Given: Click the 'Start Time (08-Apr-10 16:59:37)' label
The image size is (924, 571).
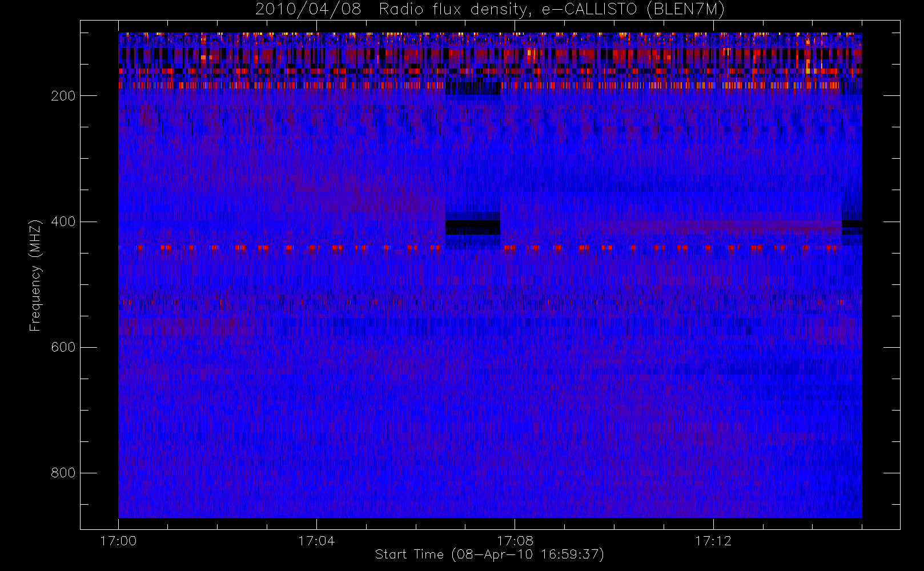Looking at the screenshot, I should 489,554.
